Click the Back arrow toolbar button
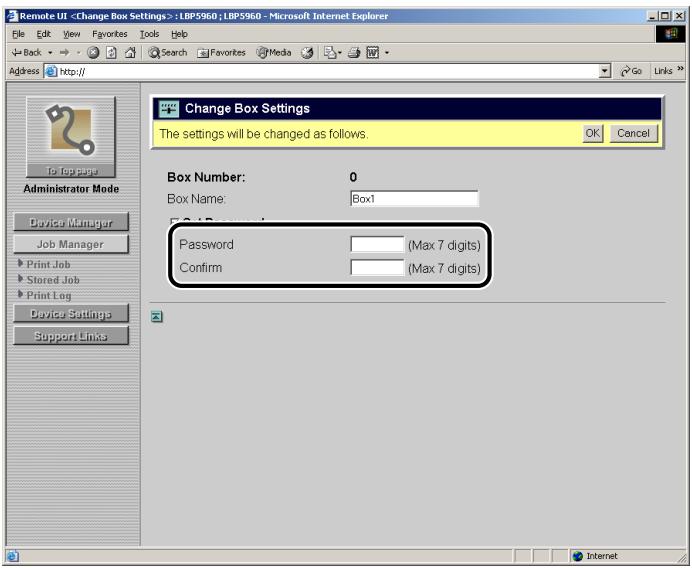Screen dimensions: 692x568 point(26,53)
